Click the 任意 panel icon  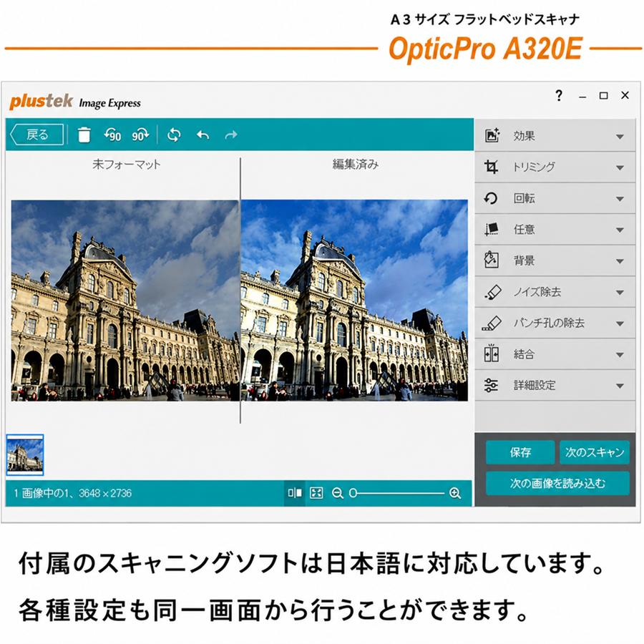point(491,229)
